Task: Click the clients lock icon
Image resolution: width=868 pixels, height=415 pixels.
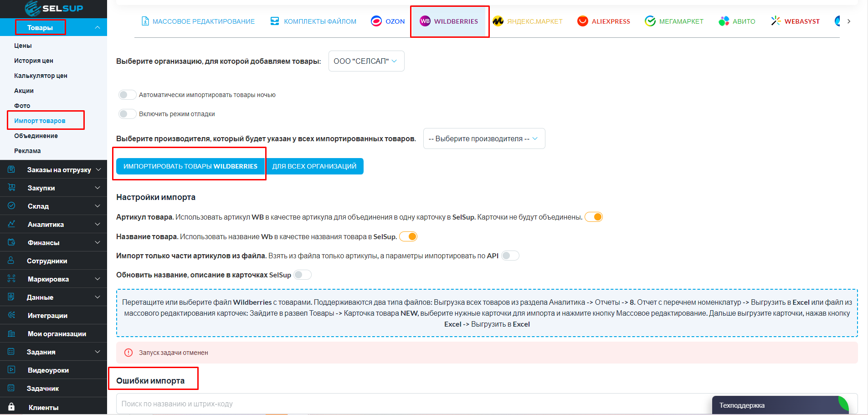Action: click(11, 407)
